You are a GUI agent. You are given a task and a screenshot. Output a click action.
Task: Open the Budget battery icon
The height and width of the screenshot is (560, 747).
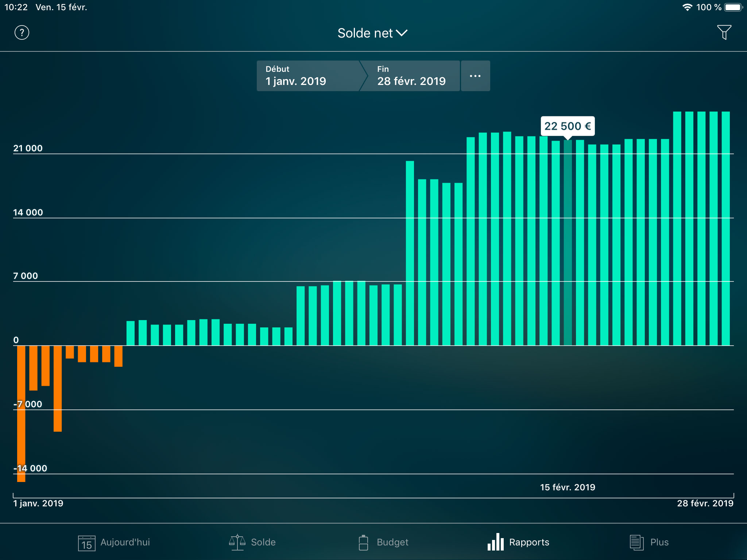pyautogui.click(x=363, y=542)
